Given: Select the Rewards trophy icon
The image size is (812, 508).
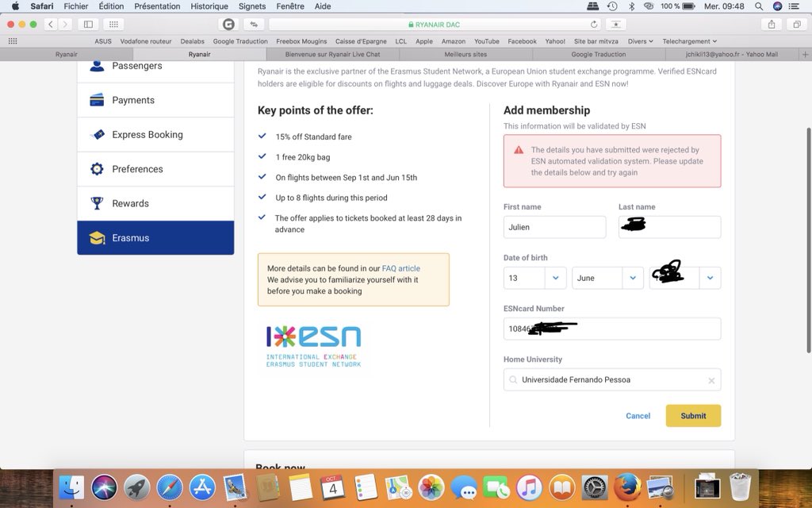Looking at the screenshot, I should click(x=97, y=203).
